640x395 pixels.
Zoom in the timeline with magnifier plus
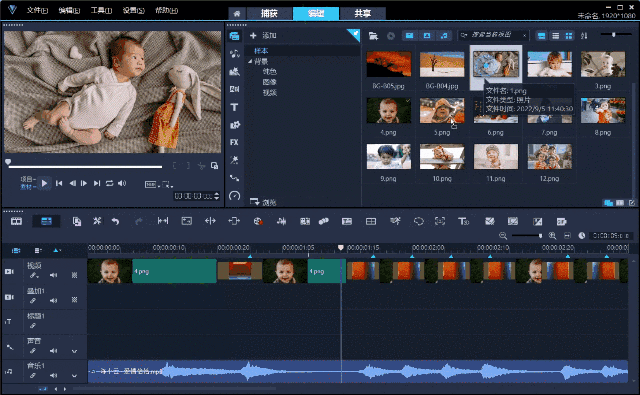click(552, 235)
